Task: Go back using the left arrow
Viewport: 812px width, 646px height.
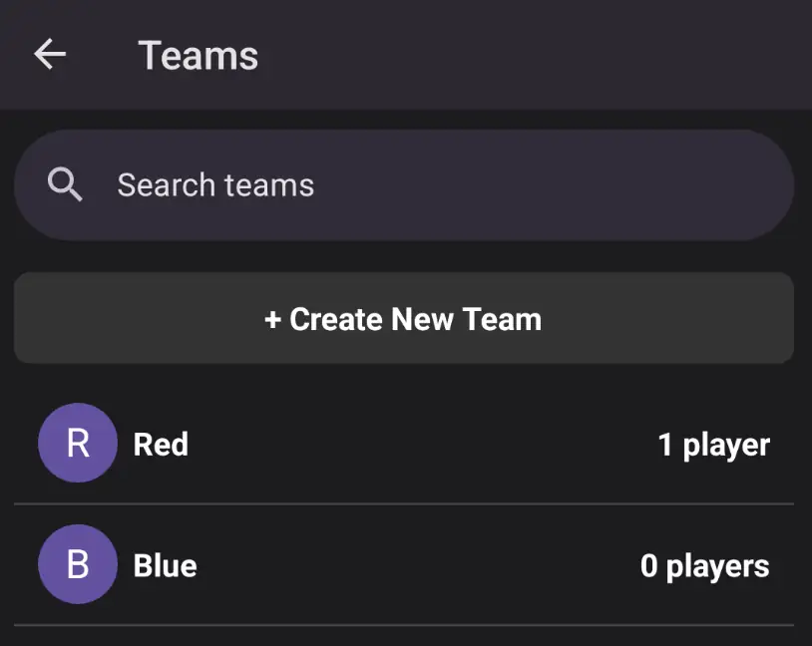Action: [50, 55]
